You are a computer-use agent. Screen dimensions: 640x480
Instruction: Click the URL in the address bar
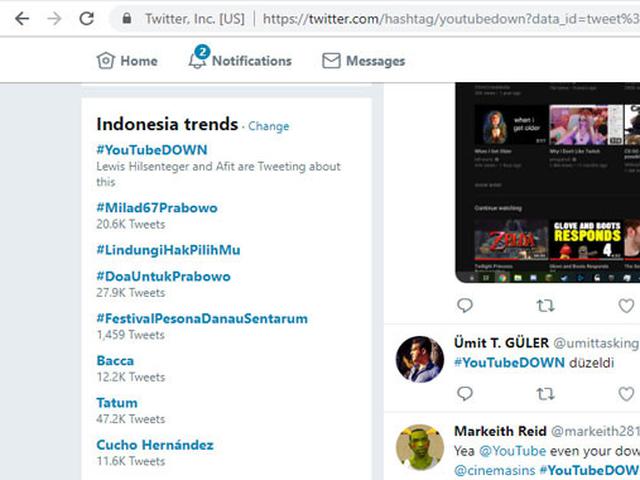451,19
